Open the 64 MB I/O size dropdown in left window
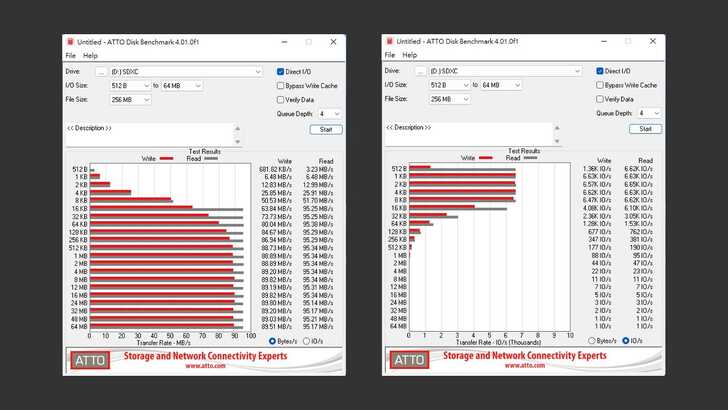Viewport: 728px width, 410px height. pos(182,86)
